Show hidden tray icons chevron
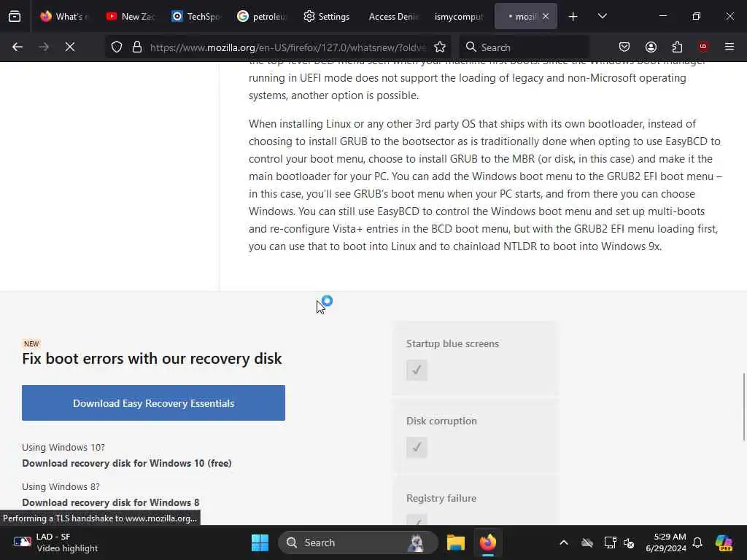The width and height of the screenshot is (747, 560). point(564,542)
